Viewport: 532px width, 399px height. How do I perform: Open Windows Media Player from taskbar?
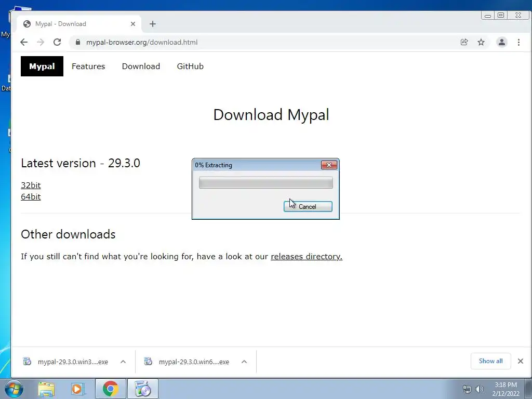click(x=77, y=389)
